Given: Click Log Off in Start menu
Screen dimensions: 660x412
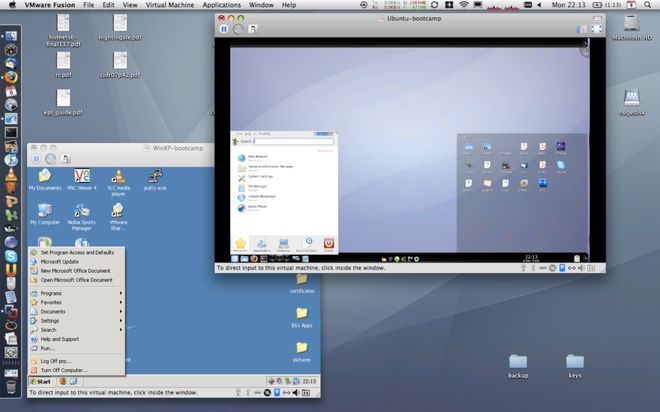Looking at the screenshot, I should (x=77, y=361).
